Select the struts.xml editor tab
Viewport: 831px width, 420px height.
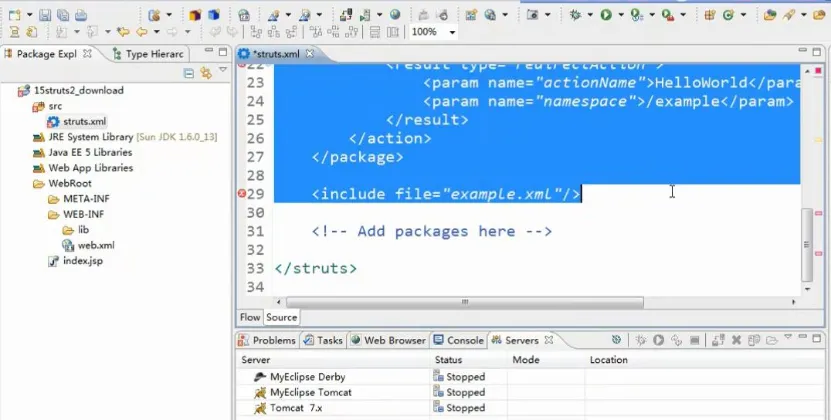tap(276, 54)
